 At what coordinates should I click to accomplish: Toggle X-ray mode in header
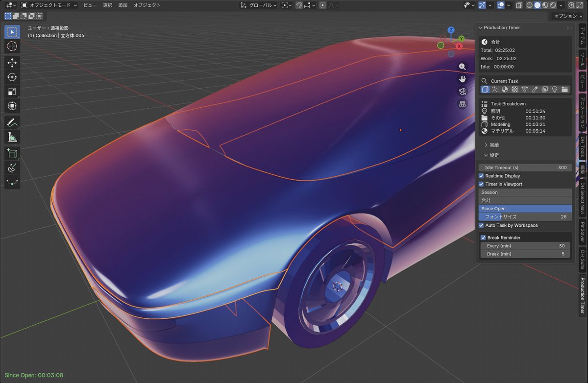click(519, 5)
